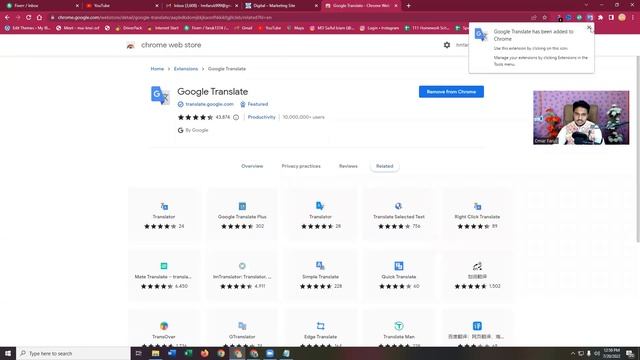
Task: Open the Windows Start menu
Action: click(8, 353)
